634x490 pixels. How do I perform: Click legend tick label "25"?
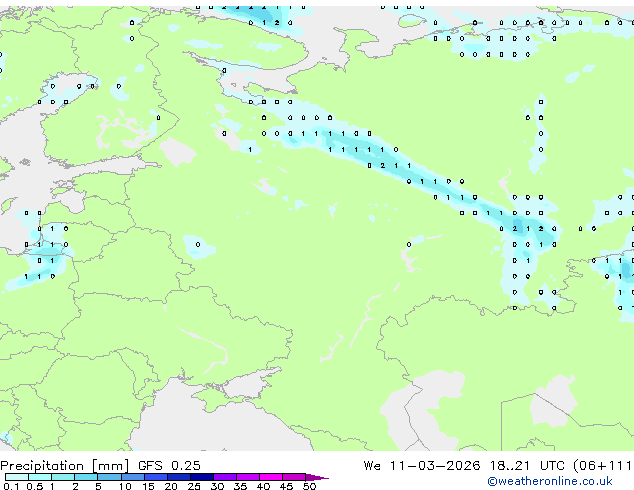194,486
